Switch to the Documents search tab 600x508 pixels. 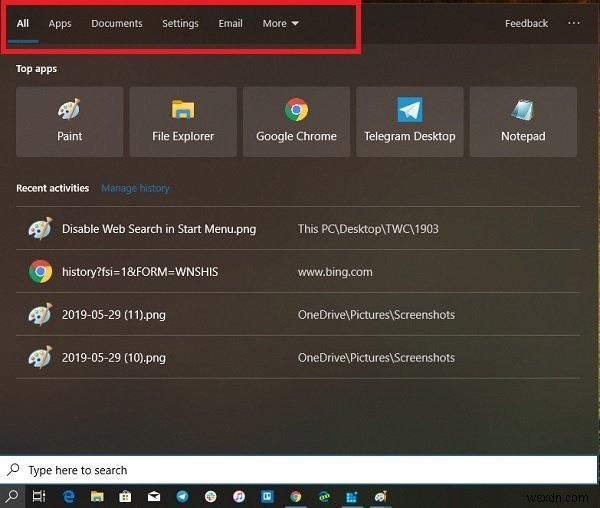tap(117, 24)
